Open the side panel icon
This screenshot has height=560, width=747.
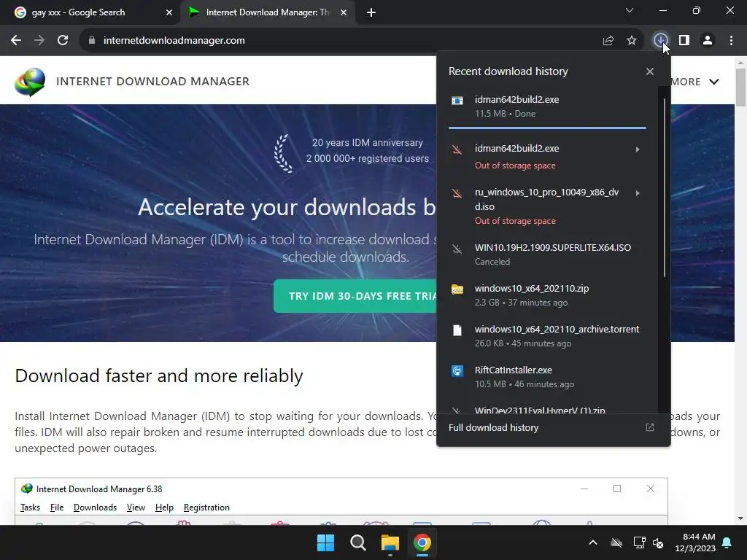click(684, 41)
